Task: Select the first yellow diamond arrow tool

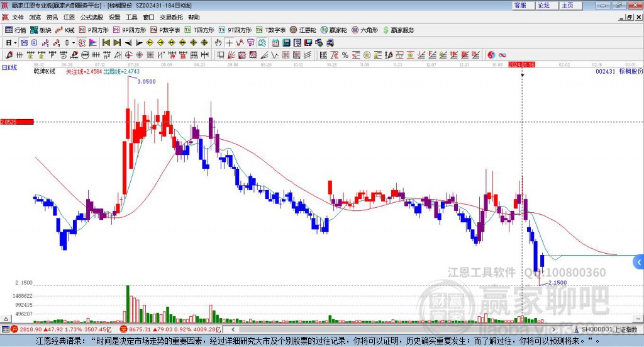Action: [150, 43]
